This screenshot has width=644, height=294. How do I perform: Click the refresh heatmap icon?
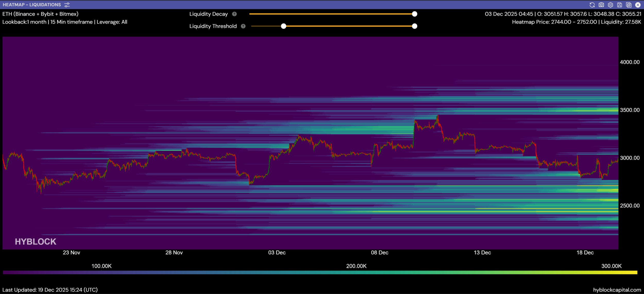pos(592,5)
